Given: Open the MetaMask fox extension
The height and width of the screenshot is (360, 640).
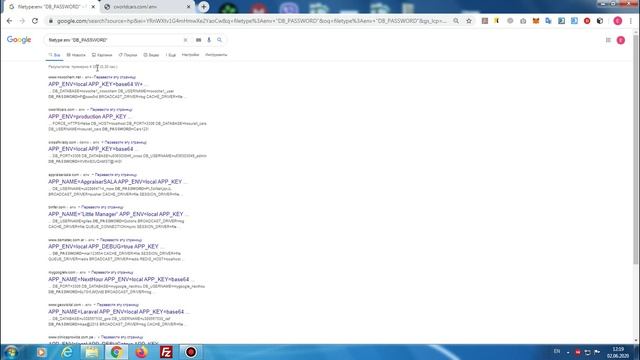Looking at the screenshot, I should pyautogui.click(x=536, y=21).
